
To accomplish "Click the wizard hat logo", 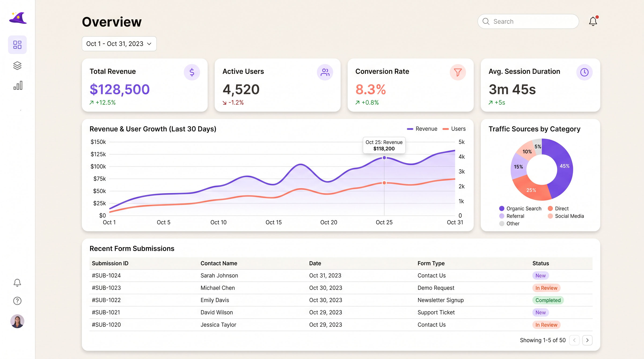I will click(x=18, y=18).
